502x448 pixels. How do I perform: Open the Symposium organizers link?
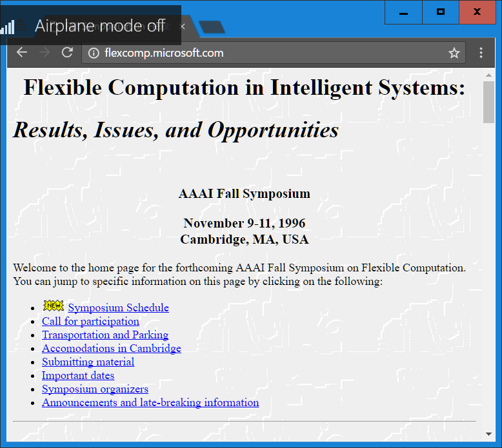tap(95, 389)
